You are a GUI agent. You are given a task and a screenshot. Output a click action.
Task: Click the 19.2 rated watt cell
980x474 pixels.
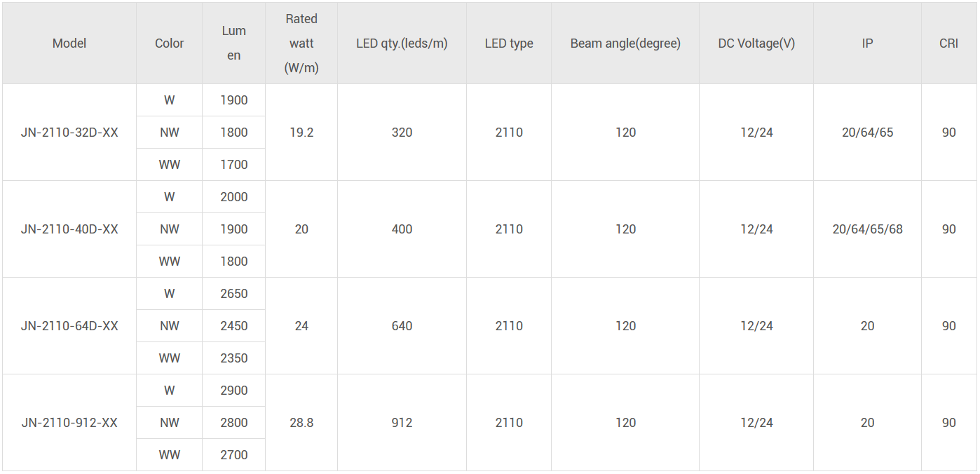[x=301, y=133]
